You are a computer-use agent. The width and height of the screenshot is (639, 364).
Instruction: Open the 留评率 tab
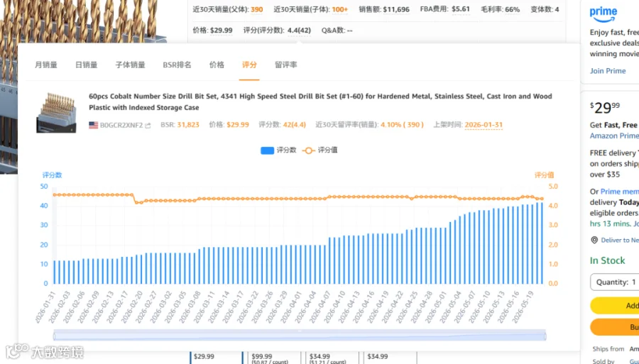tap(285, 65)
